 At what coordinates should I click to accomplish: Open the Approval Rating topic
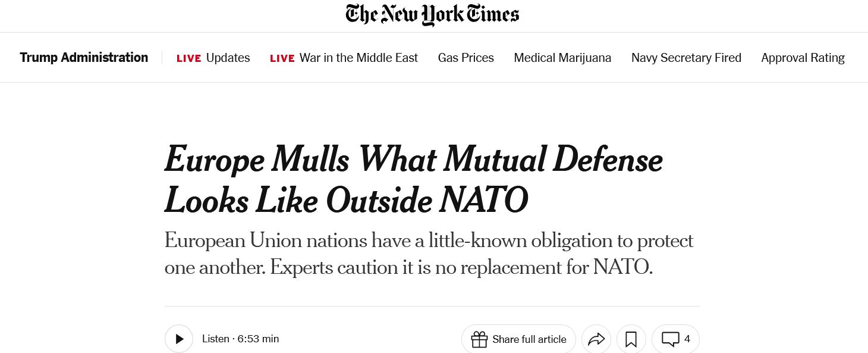coord(803,58)
